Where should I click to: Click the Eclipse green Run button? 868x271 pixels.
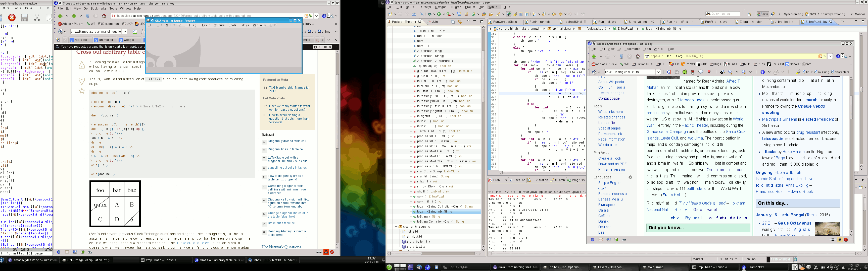pos(439,14)
